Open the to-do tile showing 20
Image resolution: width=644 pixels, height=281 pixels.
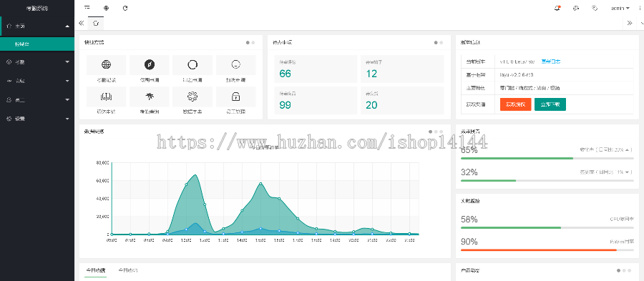coord(402,100)
